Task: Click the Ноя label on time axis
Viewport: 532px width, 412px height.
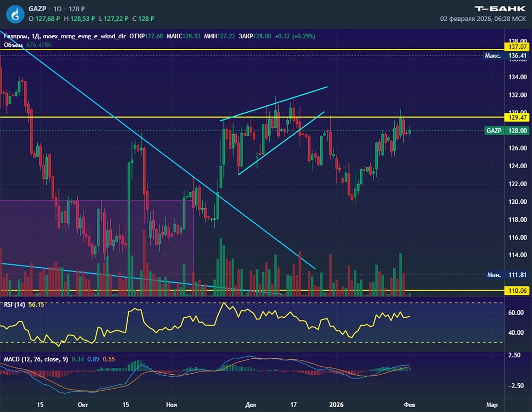Action: click(x=171, y=405)
